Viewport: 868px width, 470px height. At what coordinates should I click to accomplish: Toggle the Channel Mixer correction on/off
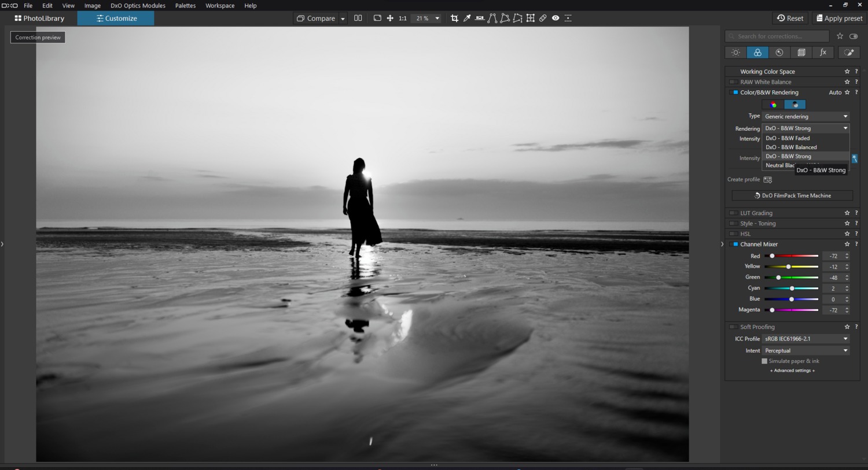point(735,245)
